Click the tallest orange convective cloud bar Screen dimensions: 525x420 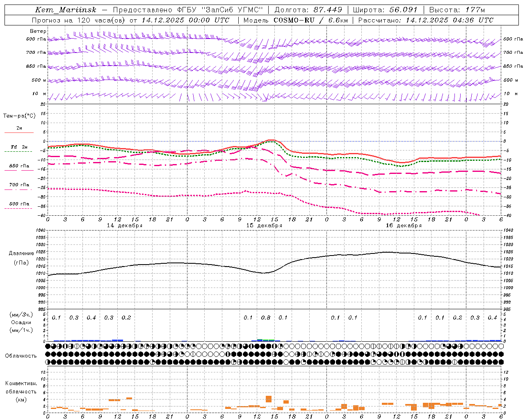tap(269, 399)
